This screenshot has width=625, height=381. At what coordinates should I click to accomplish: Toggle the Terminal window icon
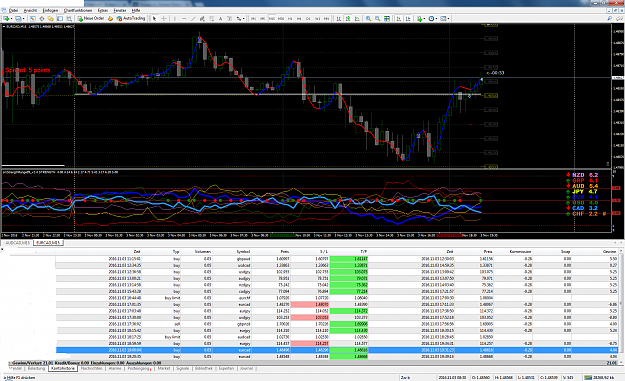coord(60,18)
